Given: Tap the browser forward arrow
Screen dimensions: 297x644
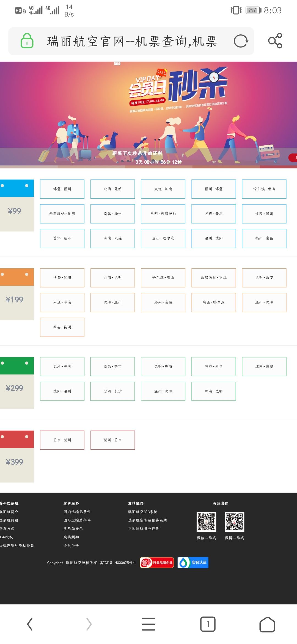Looking at the screenshot, I should [89, 624].
